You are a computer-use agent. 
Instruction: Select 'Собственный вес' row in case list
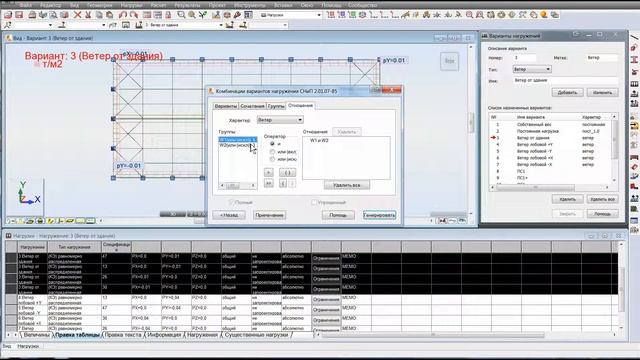click(x=551, y=124)
